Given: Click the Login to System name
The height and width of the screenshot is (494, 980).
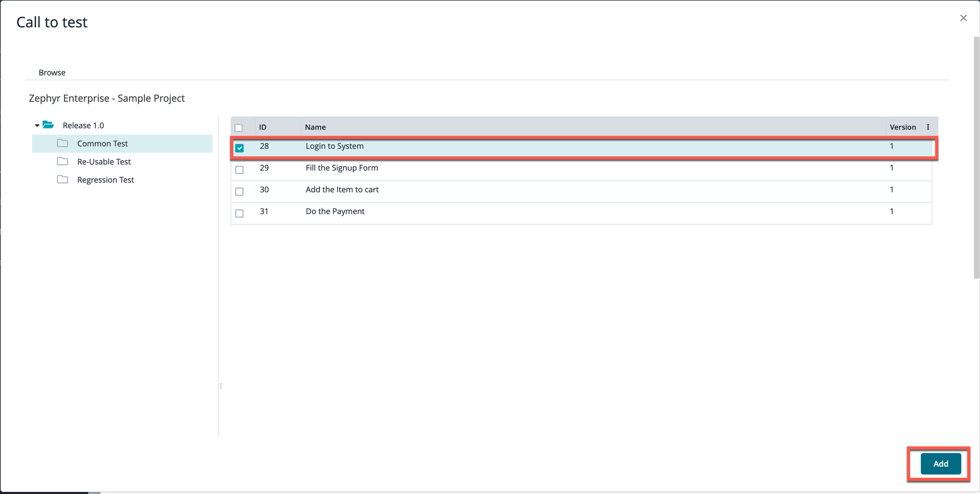Looking at the screenshot, I should pyautogui.click(x=334, y=146).
